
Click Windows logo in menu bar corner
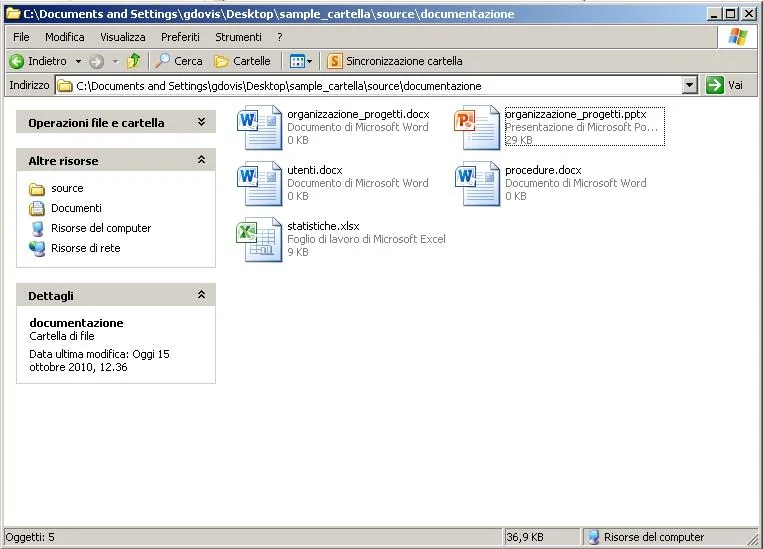click(x=737, y=37)
